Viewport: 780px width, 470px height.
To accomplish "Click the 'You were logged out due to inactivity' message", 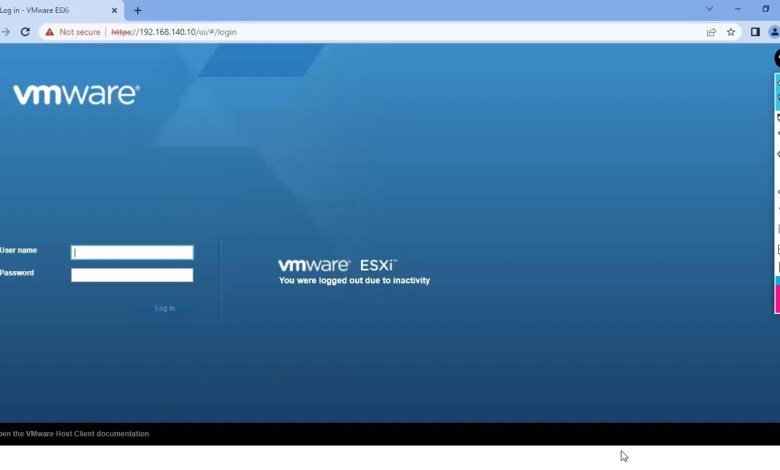I will pos(354,281).
